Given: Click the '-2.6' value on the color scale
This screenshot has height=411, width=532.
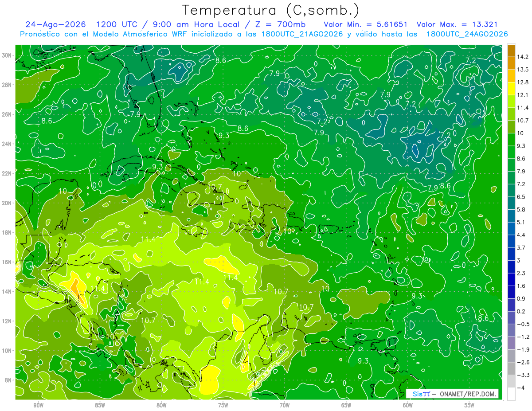Looking at the screenshot, I should 523,362.
